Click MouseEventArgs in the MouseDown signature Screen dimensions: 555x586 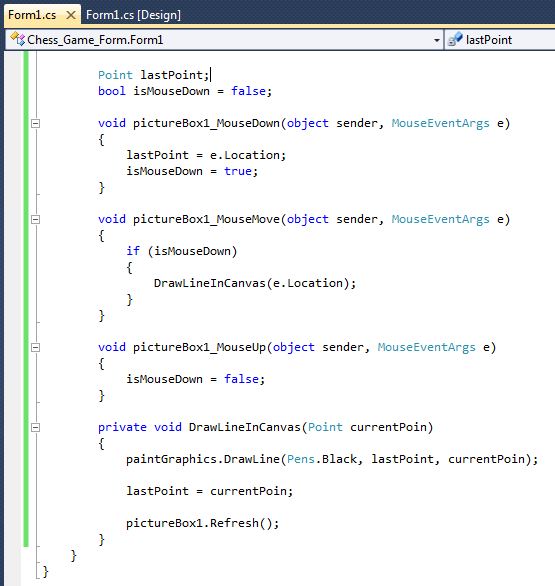click(440, 123)
